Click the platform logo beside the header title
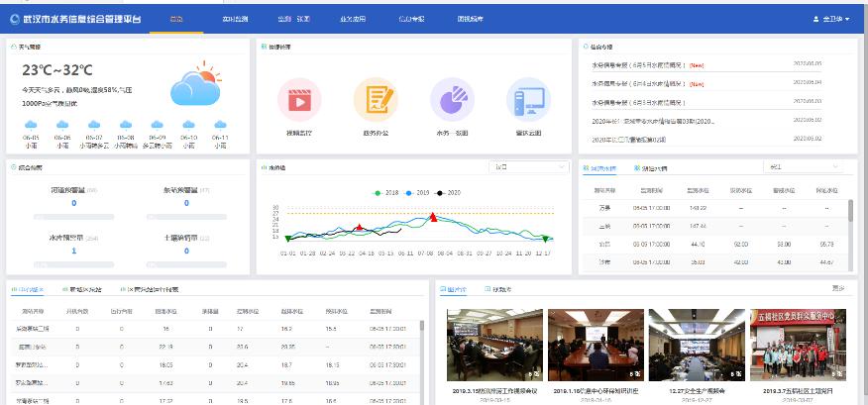868x405 pixels. coord(14,20)
